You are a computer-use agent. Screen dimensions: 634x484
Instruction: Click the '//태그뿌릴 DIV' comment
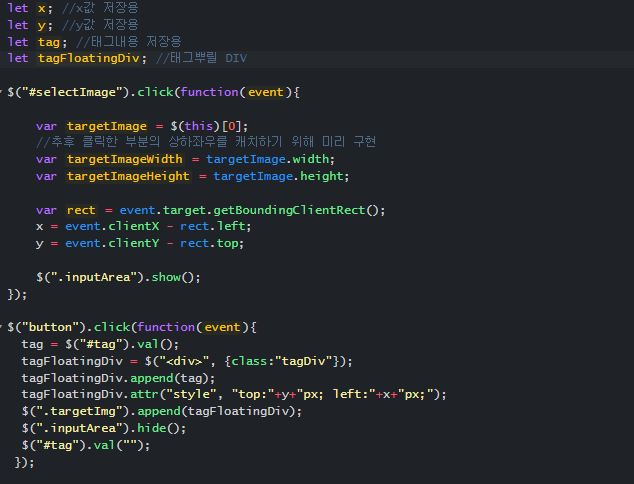point(201,58)
